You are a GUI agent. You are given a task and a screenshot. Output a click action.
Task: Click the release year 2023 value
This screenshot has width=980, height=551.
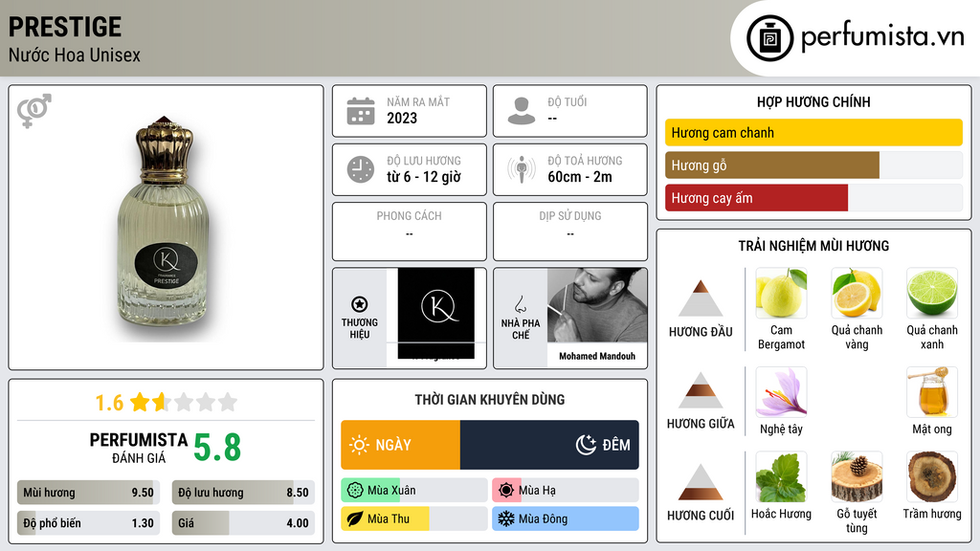(x=402, y=118)
